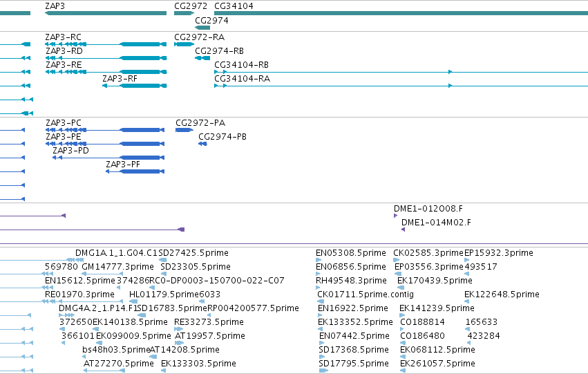Screen dimensions: 588x374
Task: Select EST CK02585.3prime
Action: 428,253
